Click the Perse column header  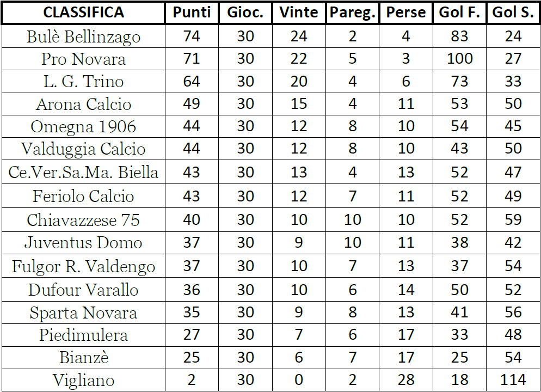(x=406, y=13)
